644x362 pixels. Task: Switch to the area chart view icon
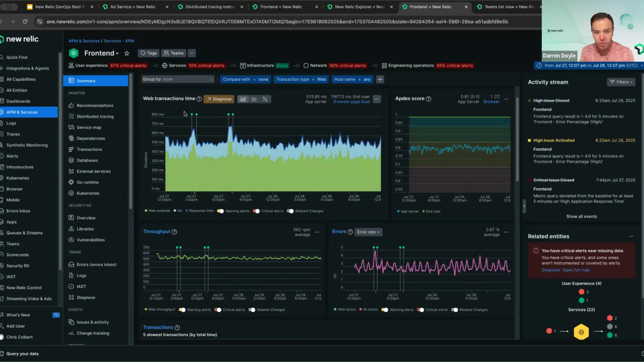(243, 99)
